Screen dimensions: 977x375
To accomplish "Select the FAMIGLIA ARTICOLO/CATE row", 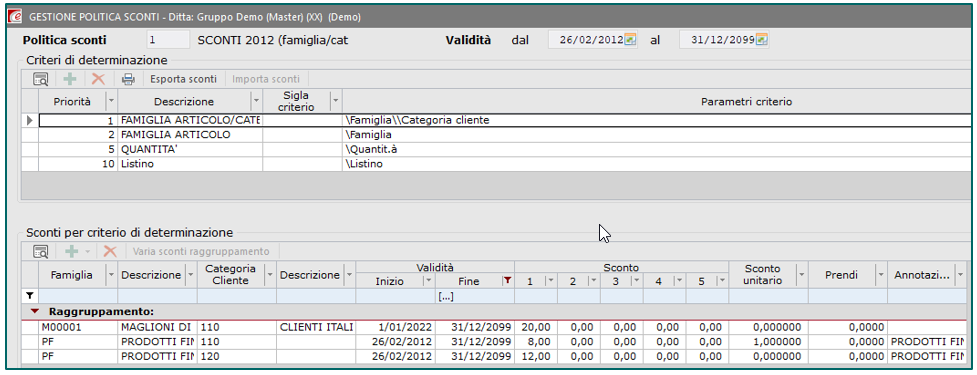I will coord(505,120).
